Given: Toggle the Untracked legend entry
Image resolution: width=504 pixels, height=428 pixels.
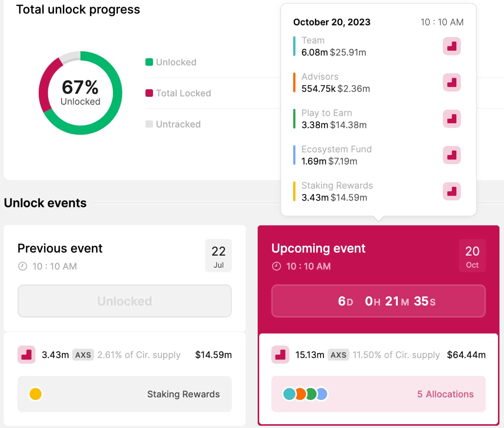Looking at the screenshot, I should pyautogui.click(x=173, y=124).
